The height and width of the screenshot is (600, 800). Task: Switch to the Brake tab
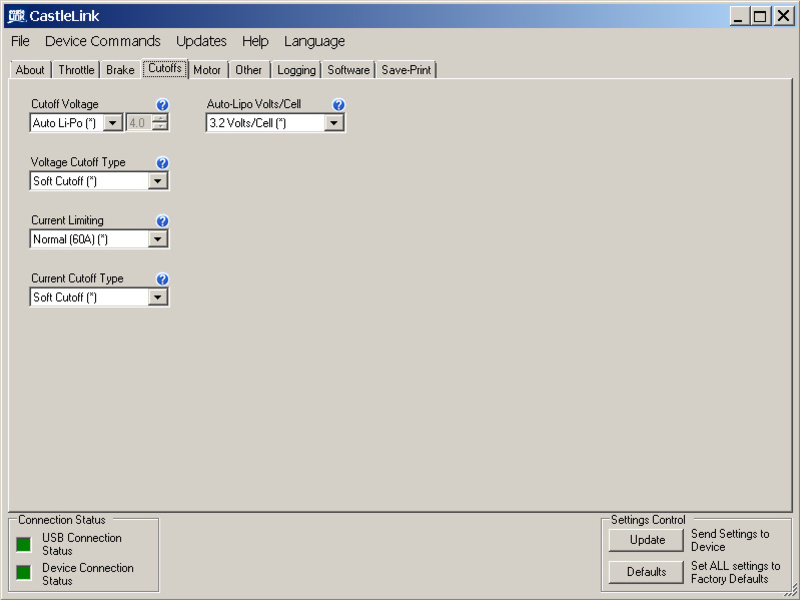click(120, 70)
